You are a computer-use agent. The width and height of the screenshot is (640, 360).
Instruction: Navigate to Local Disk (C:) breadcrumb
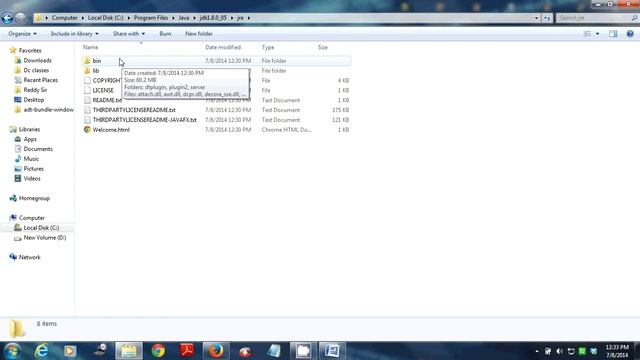coord(105,18)
